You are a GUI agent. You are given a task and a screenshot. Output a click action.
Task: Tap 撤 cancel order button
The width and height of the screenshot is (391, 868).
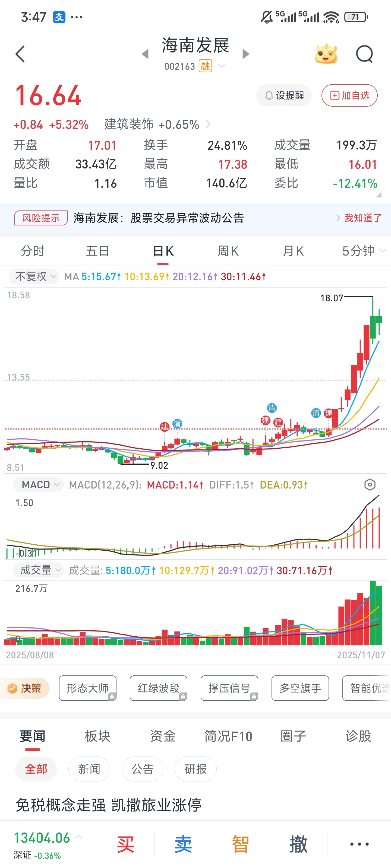pos(299,844)
